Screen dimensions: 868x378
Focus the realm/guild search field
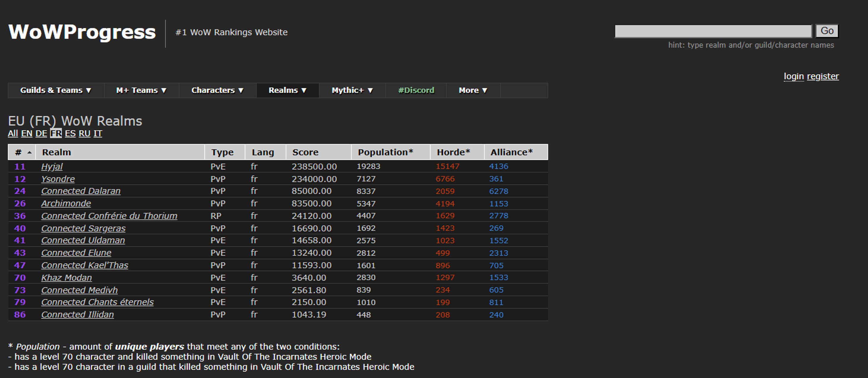(713, 31)
